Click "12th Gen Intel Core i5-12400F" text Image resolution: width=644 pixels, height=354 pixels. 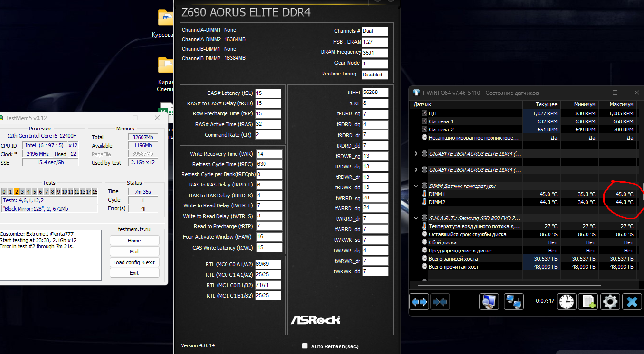[x=40, y=136]
